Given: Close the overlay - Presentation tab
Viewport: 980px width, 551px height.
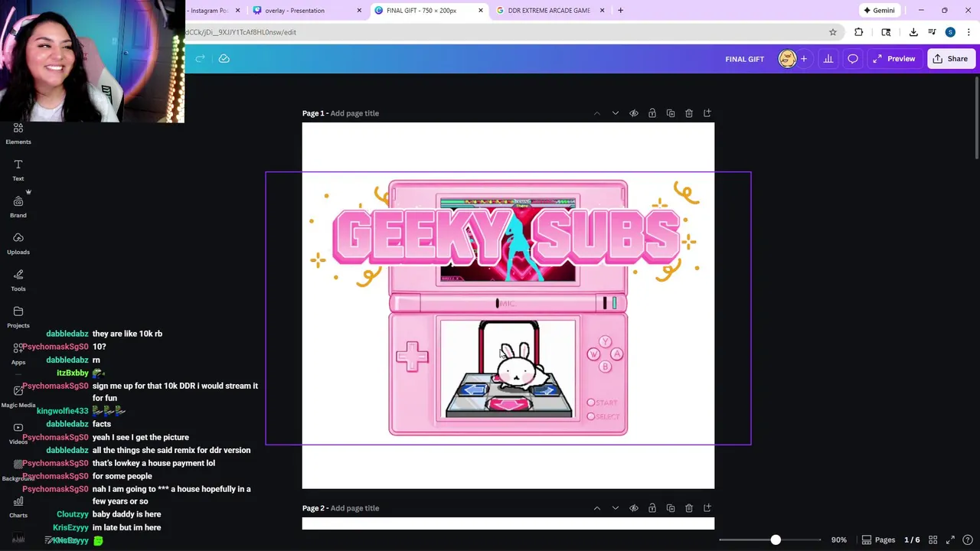Looking at the screenshot, I should click(x=359, y=11).
